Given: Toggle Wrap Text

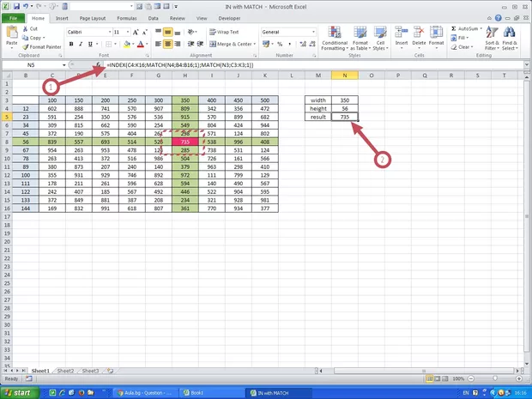Looking at the screenshot, I should click(224, 33).
